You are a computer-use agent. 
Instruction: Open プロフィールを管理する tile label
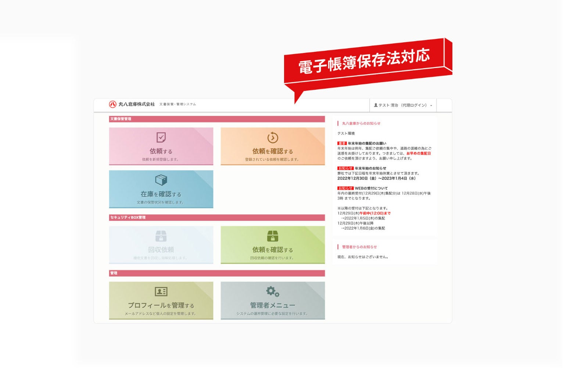161,305
